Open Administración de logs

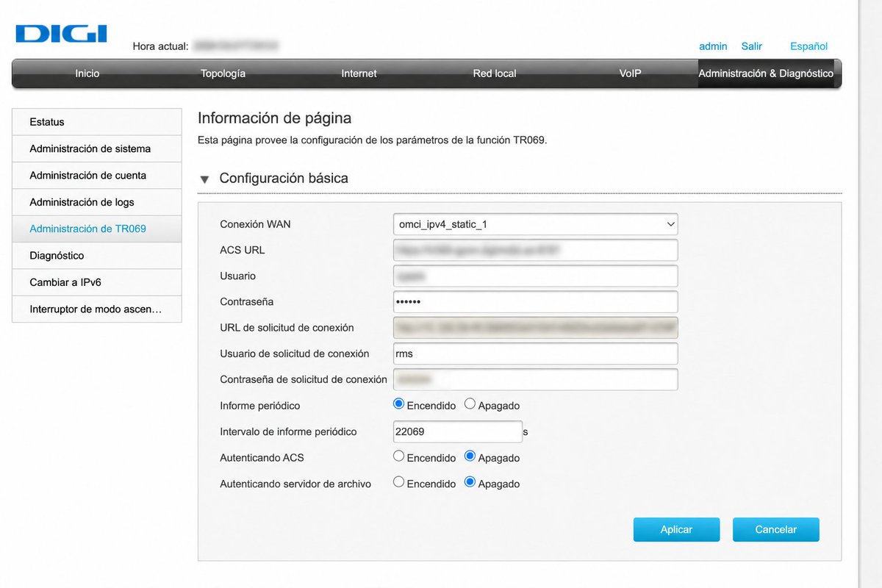point(97,202)
